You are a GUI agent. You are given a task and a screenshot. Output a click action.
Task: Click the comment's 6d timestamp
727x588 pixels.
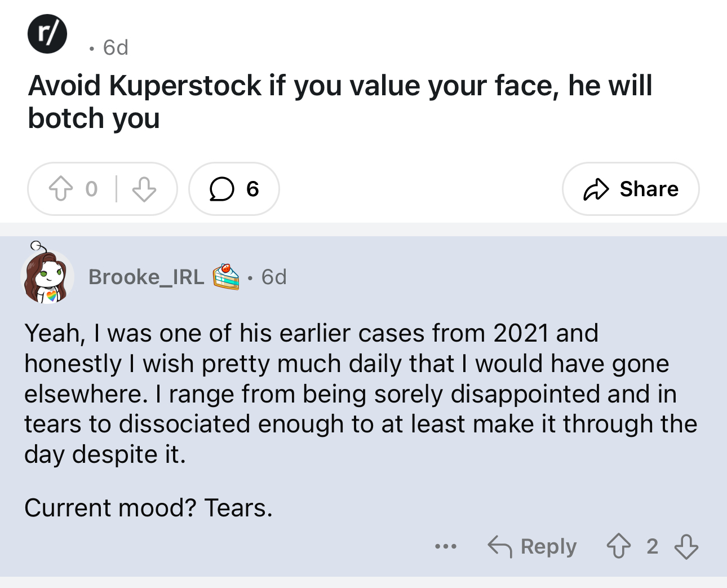coord(274,277)
